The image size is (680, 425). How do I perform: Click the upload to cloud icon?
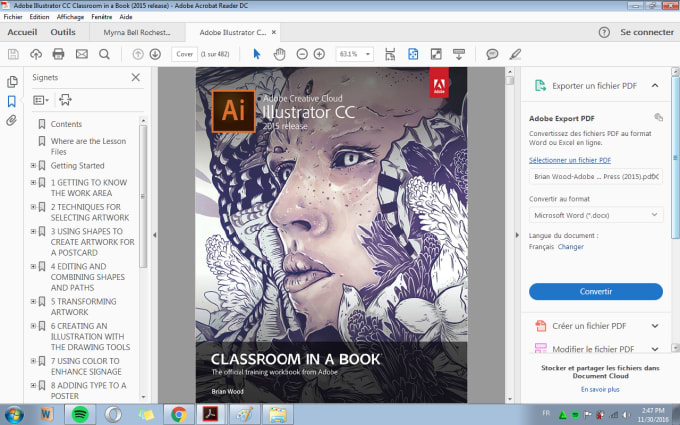[36, 54]
